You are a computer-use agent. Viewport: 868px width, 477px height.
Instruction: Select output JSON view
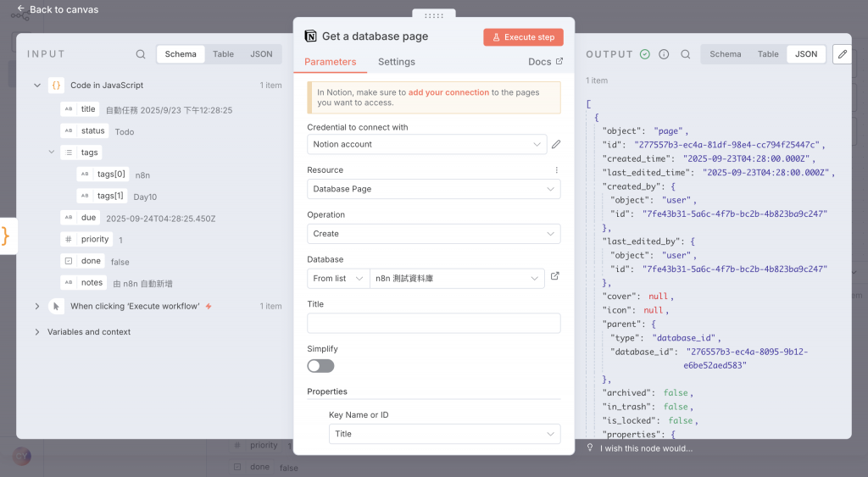pos(806,54)
